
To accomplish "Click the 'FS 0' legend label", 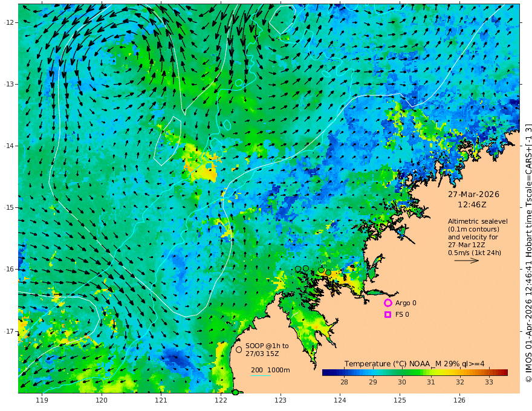I will [402, 314].
